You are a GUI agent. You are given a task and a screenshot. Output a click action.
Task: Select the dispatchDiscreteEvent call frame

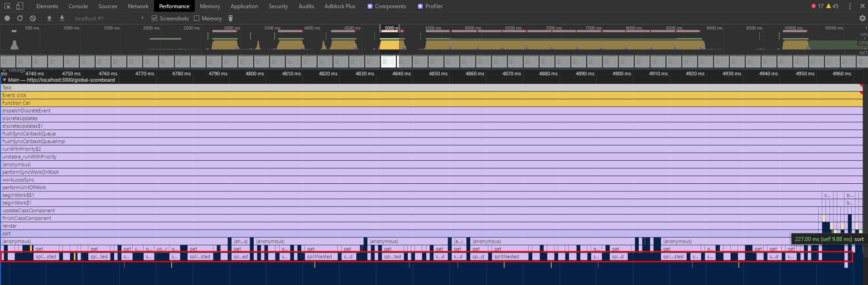[431, 111]
